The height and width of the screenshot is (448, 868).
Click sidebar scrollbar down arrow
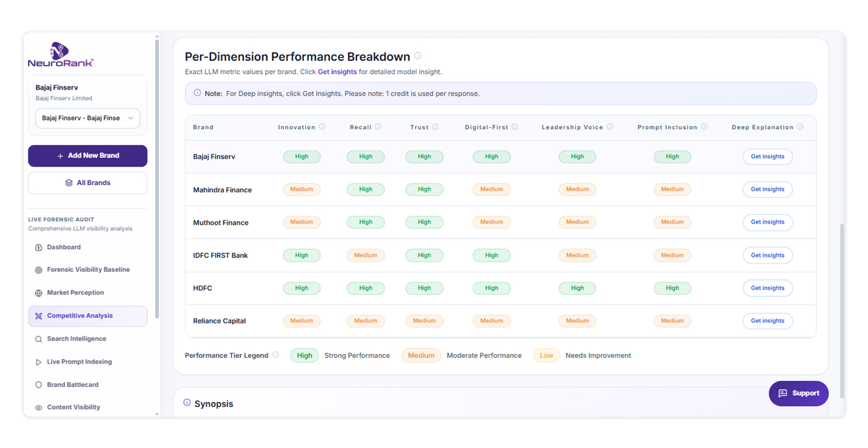157,414
